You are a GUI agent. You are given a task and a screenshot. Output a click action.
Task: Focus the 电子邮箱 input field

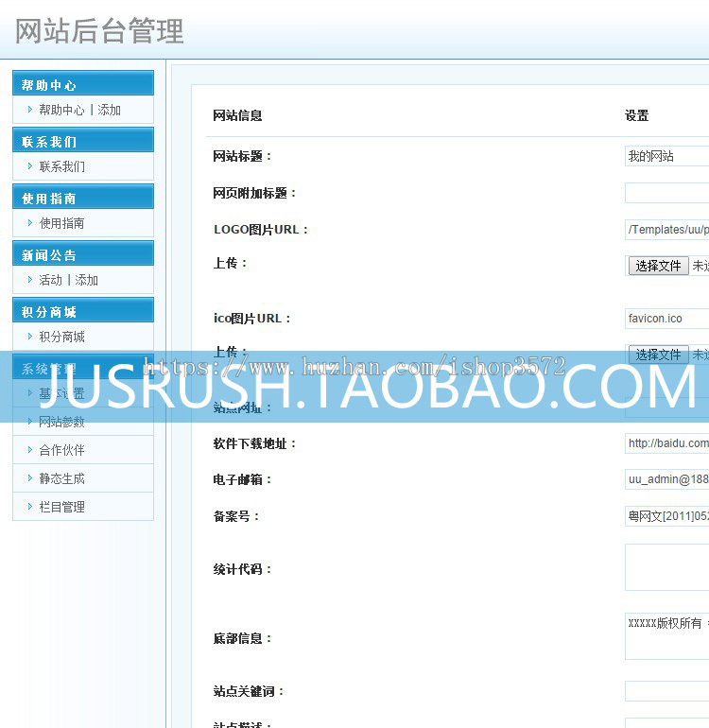click(x=666, y=479)
